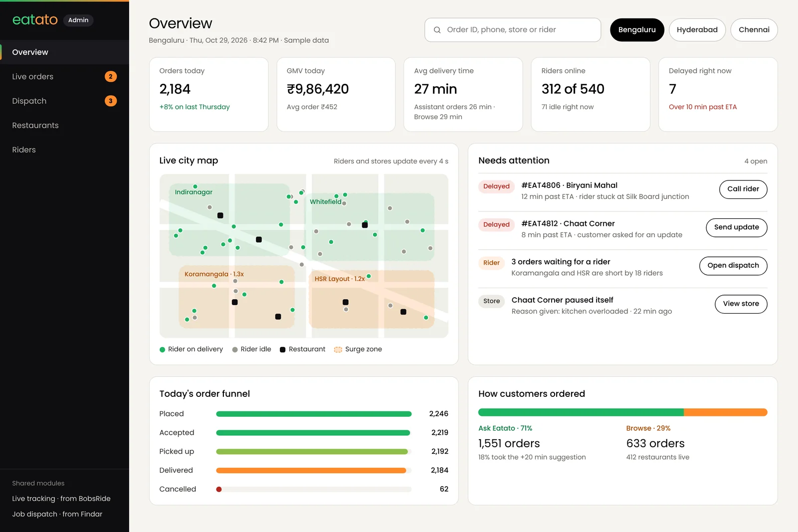Click the Picked up funnel bar
Viewport: 798px width, 532px height.
coord(312,452)
